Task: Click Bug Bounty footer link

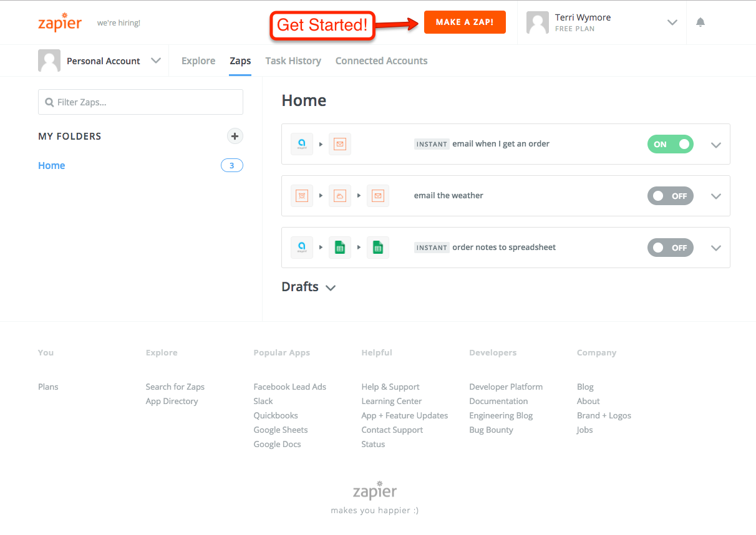Action: [491, 430]
